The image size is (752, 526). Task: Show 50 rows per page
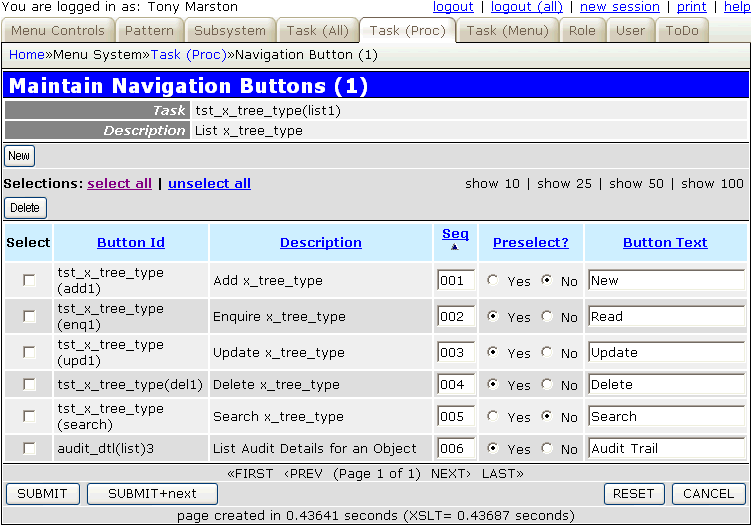coord(637,183)
